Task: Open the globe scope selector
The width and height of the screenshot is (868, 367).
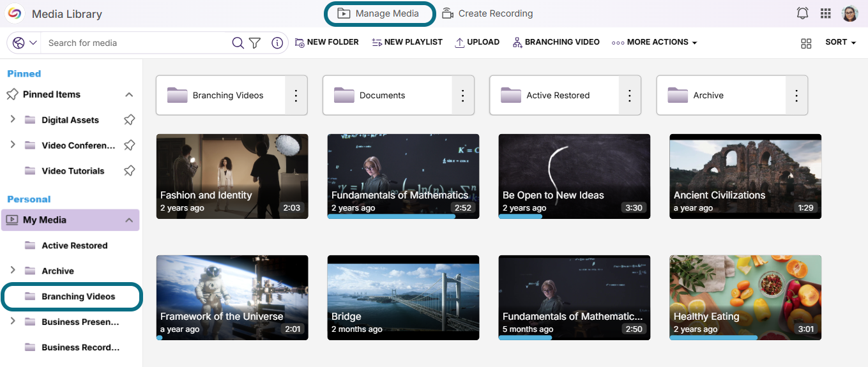Action: click(x=25, y=43)
